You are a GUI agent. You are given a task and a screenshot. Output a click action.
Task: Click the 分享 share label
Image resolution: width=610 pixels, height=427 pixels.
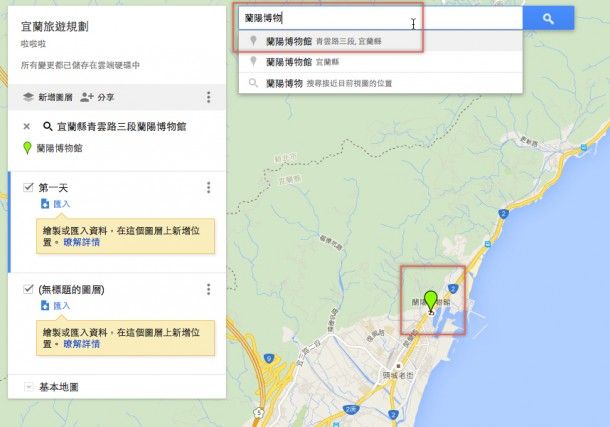(x=105, y=97)
